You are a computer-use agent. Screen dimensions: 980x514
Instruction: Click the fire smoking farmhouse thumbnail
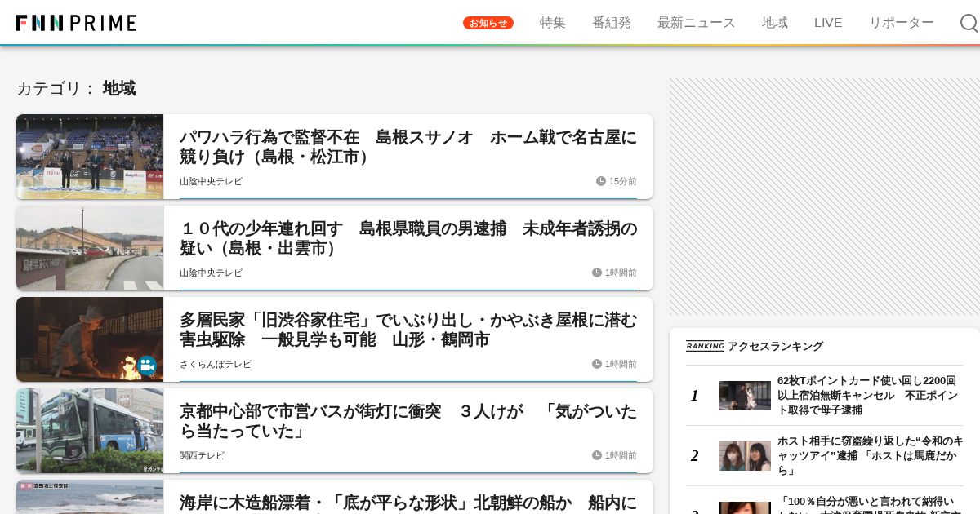90,339
